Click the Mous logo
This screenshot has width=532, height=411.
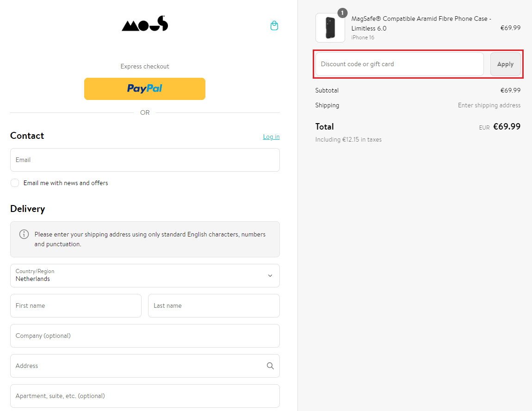pos(145,24)
